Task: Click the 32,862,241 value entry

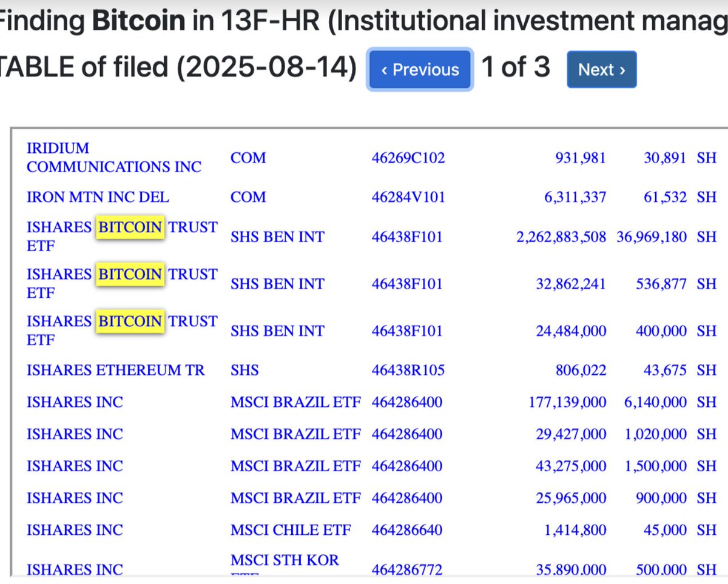Action: (x=570, y=284)
